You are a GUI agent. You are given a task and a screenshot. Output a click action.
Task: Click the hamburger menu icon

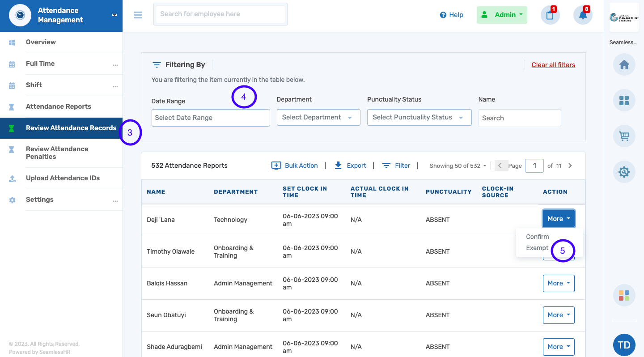point(138,15)
